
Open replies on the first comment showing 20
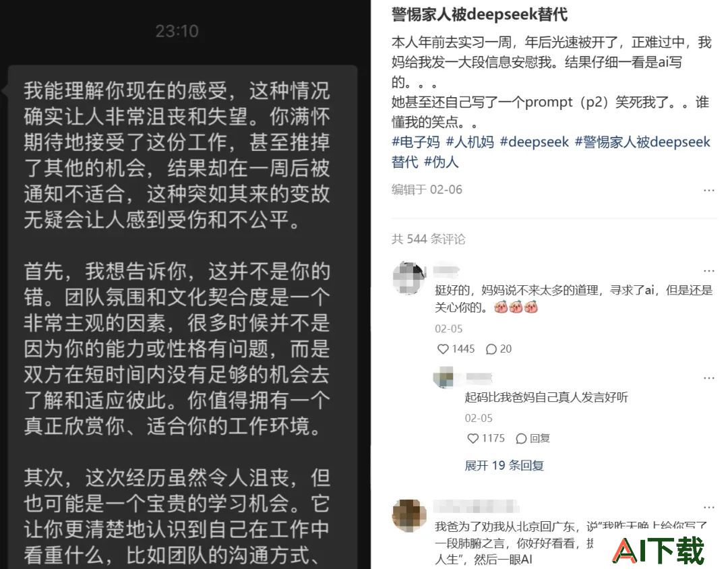[x=499, y=349]
